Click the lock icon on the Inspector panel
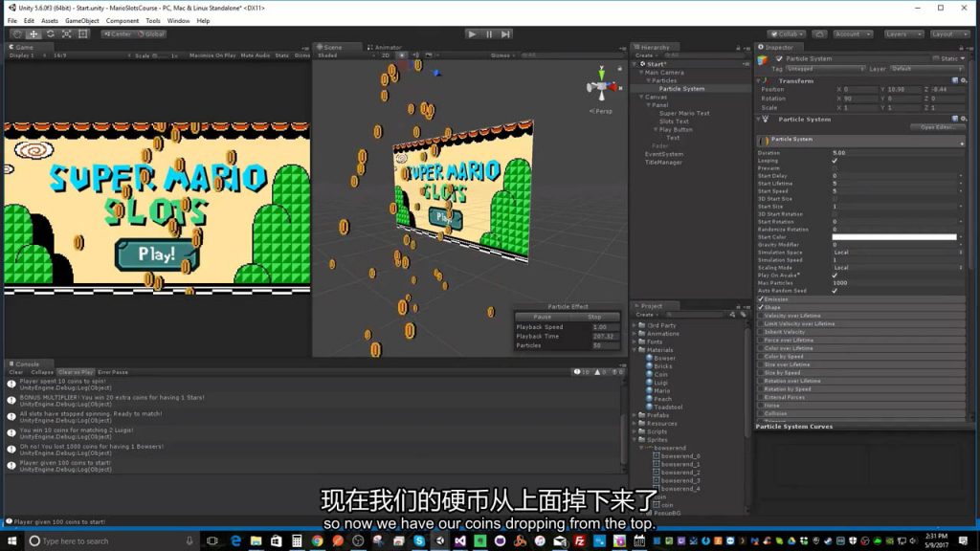This screenshot has width=980, height=551. pyautogui.click(x=962, y=47)
